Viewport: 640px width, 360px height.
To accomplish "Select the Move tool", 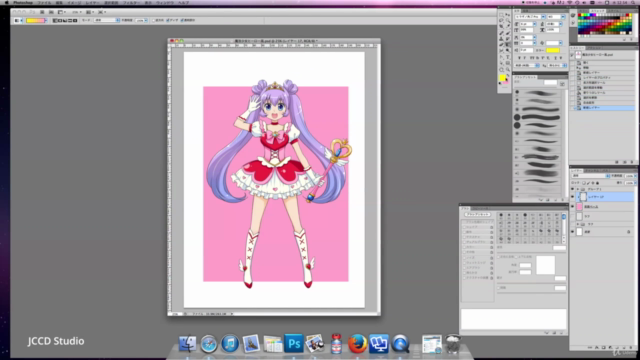I will pyautogui.click(x=508, y=15).
